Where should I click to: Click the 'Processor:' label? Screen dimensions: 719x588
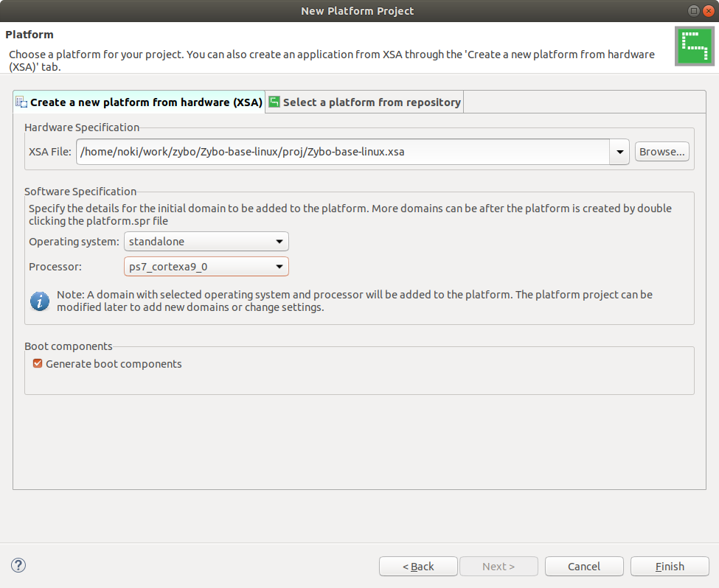point(55,267)
